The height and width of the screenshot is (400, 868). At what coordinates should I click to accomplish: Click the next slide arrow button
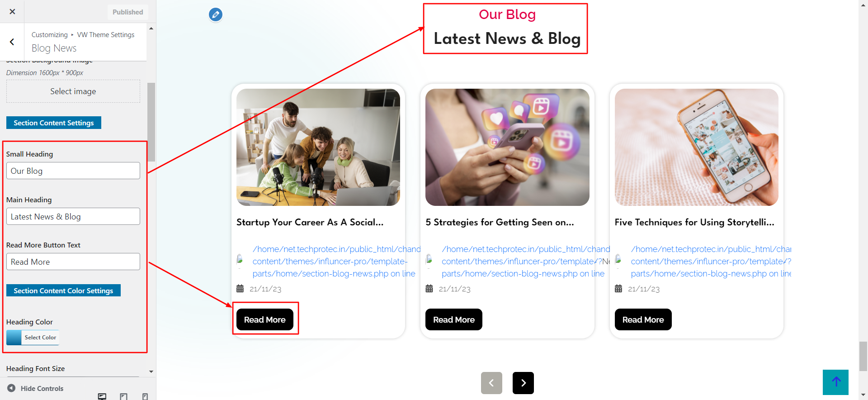click(x=523, y=383)
